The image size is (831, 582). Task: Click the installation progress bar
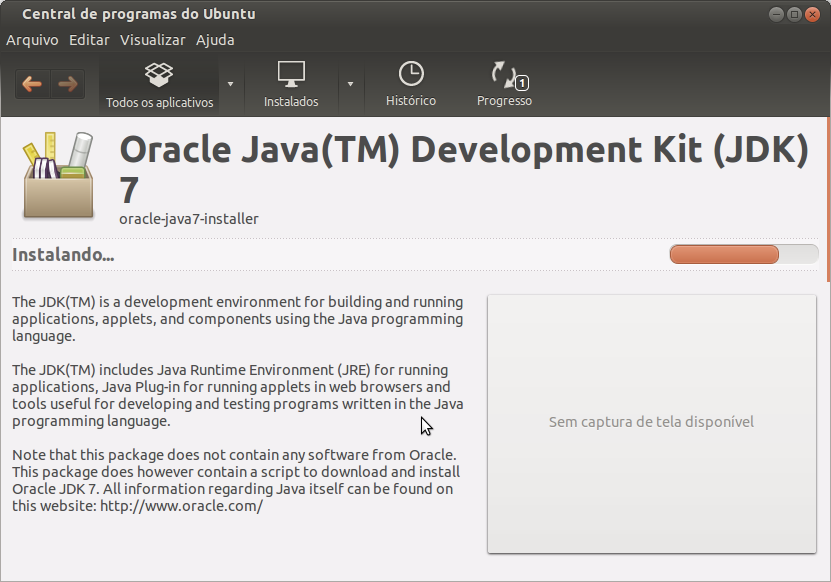coord(743,254)
